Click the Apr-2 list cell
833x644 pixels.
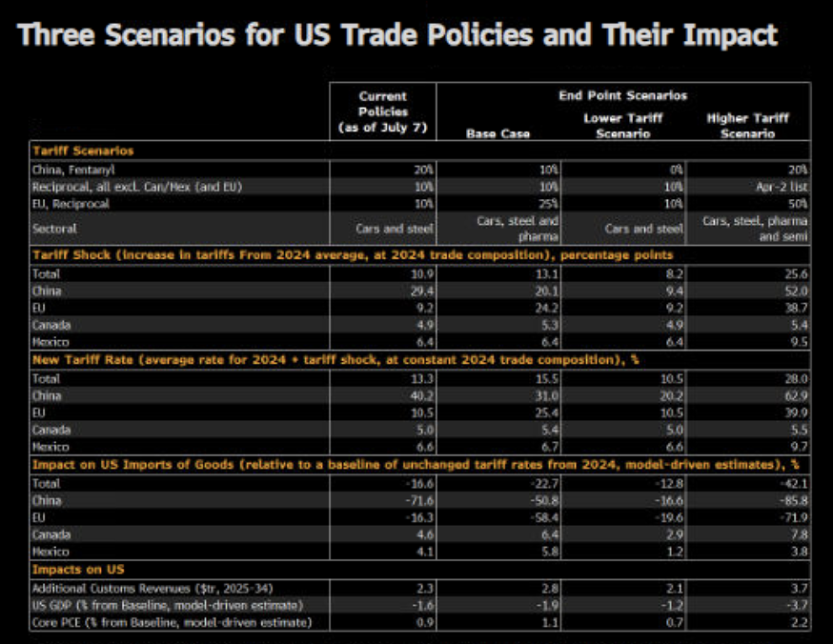coord(782,187)
